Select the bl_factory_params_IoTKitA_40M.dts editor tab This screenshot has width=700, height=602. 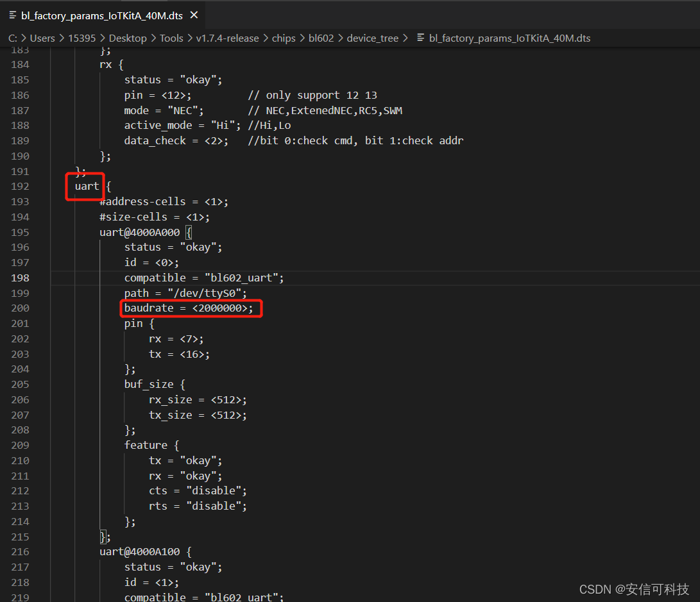[103, 15]
